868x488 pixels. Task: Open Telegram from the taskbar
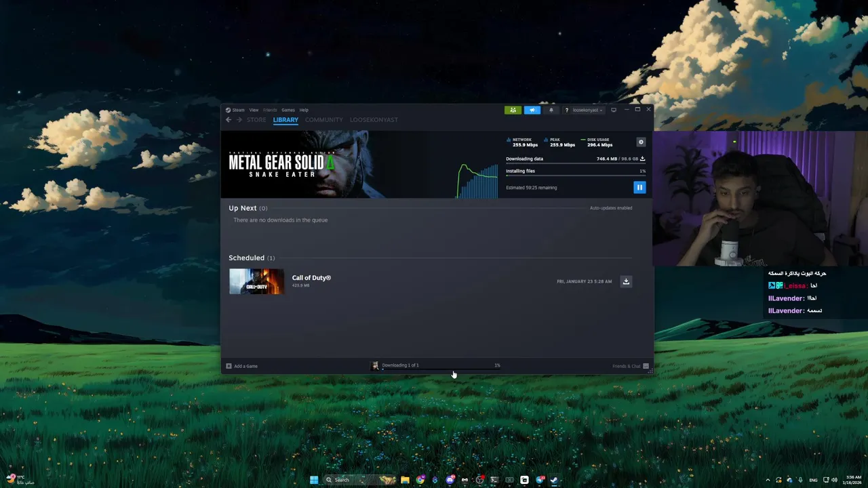[x=539, y=480]
